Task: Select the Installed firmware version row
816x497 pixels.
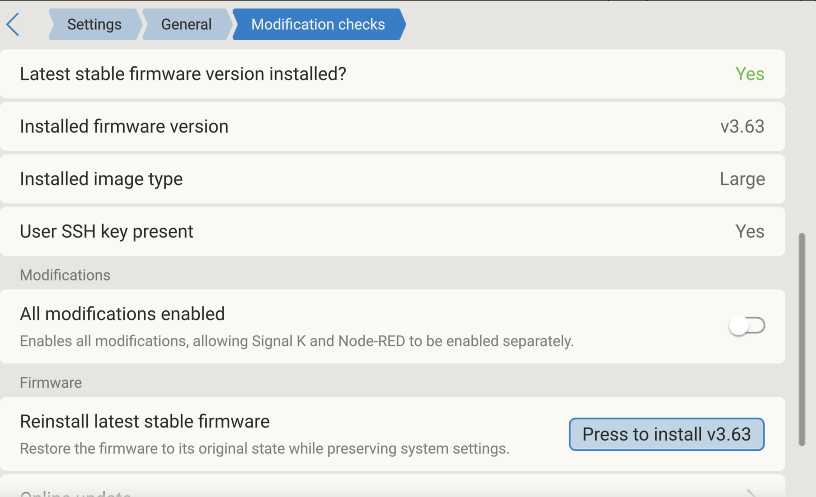Action: (124, 127)
